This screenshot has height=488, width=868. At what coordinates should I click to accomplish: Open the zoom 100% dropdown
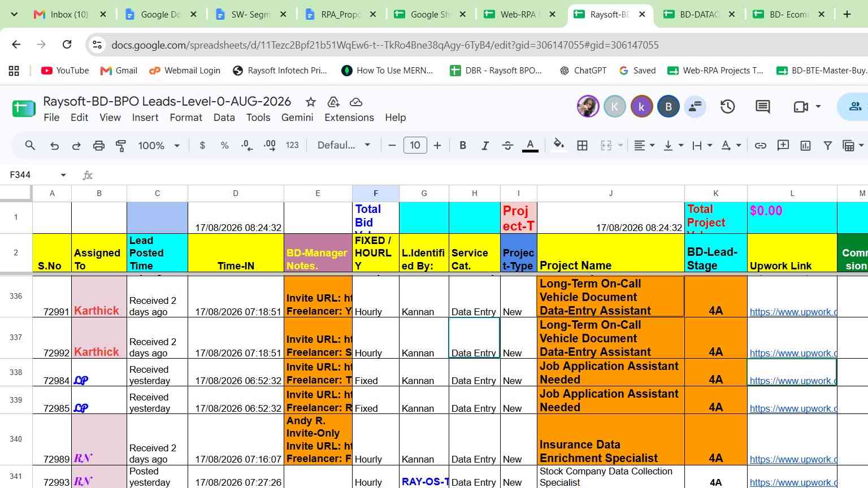159,146
